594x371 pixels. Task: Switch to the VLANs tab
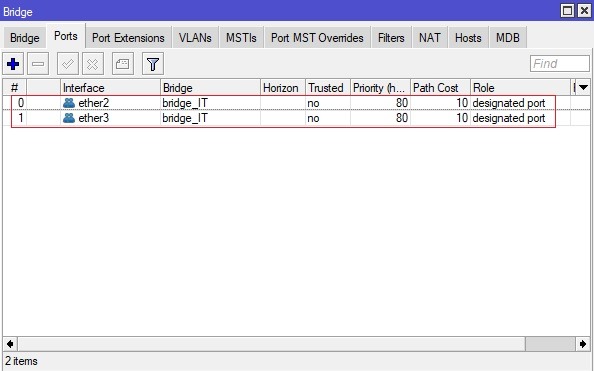(195, 38)
